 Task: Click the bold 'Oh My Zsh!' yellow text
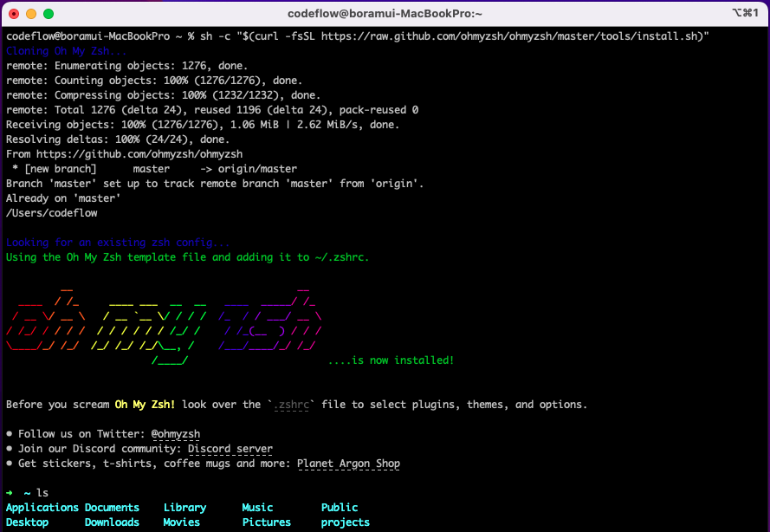coord(145,405)
